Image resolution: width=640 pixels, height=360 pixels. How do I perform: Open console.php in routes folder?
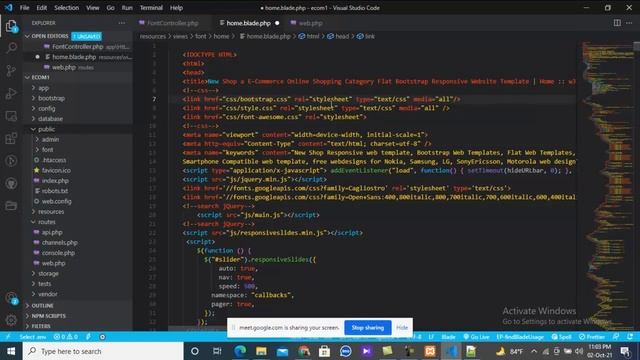pos(58,253)
